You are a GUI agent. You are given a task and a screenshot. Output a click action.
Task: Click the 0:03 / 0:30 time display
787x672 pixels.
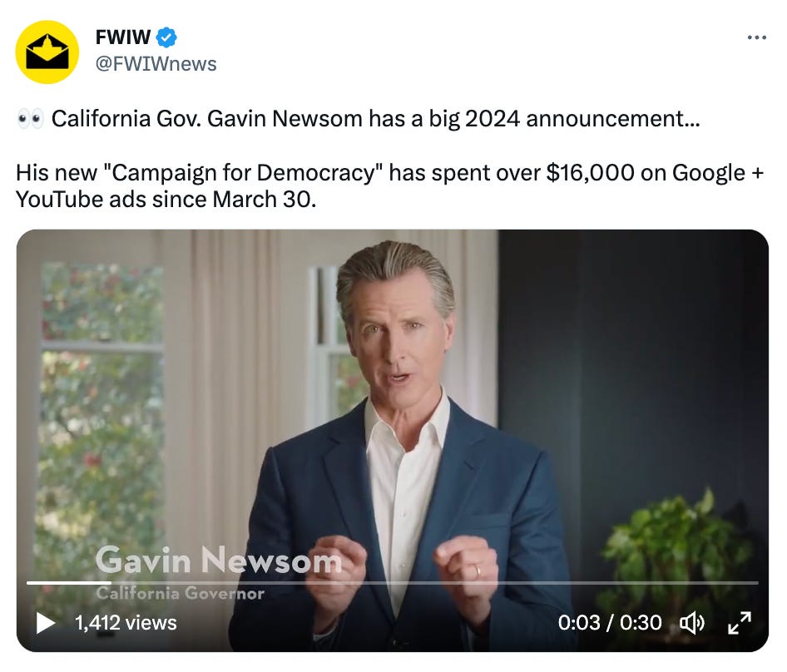[610, 623]
